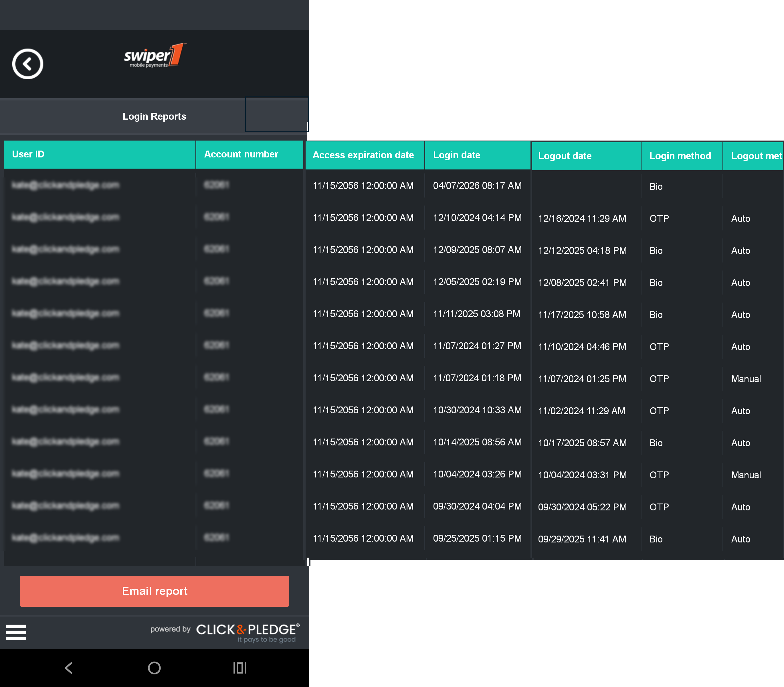Select logout date 12/08/2025 02:41 PM
The image size is (784, 687).
[583, 283]
